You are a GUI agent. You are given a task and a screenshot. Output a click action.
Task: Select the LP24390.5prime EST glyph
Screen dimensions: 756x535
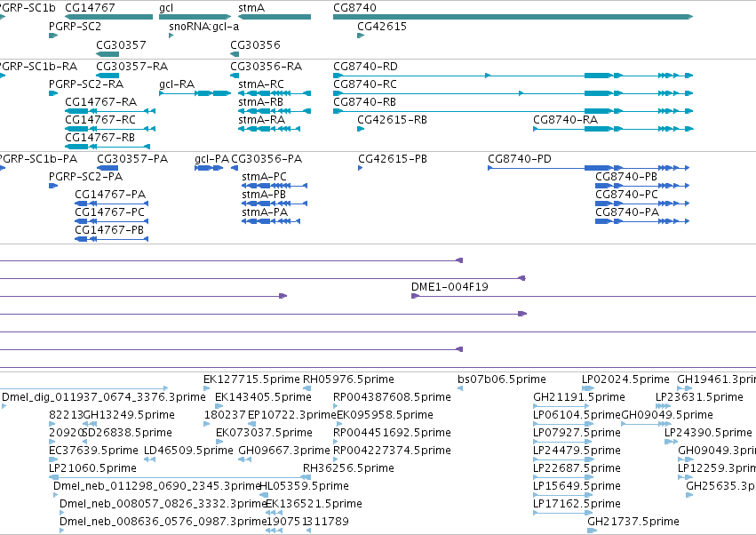coord(672,442)
